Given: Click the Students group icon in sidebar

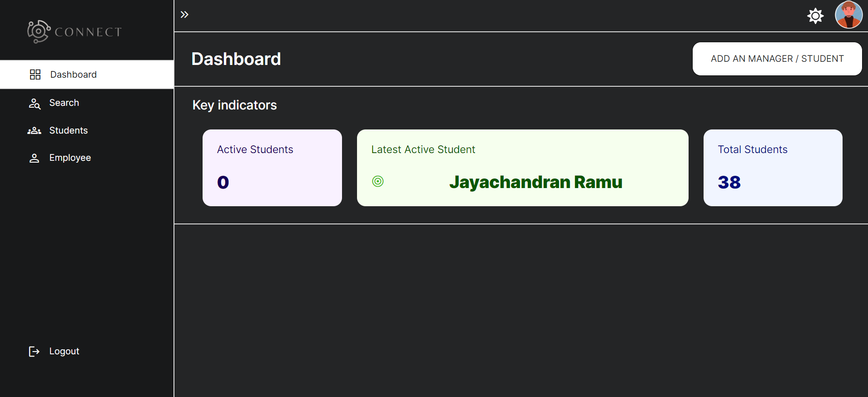Looking at the screenshot, I should pyautogui.click(x=35, y=130).
